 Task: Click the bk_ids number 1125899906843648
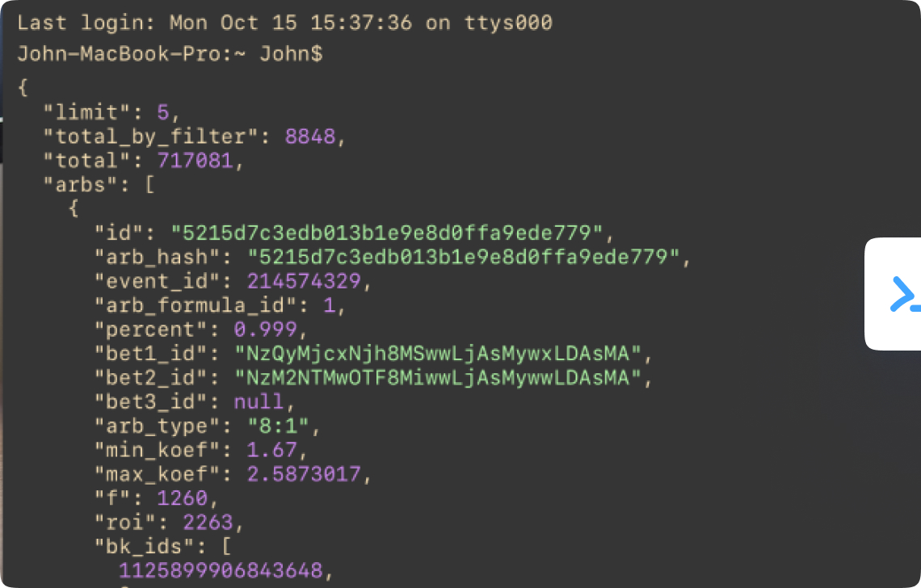221,571
